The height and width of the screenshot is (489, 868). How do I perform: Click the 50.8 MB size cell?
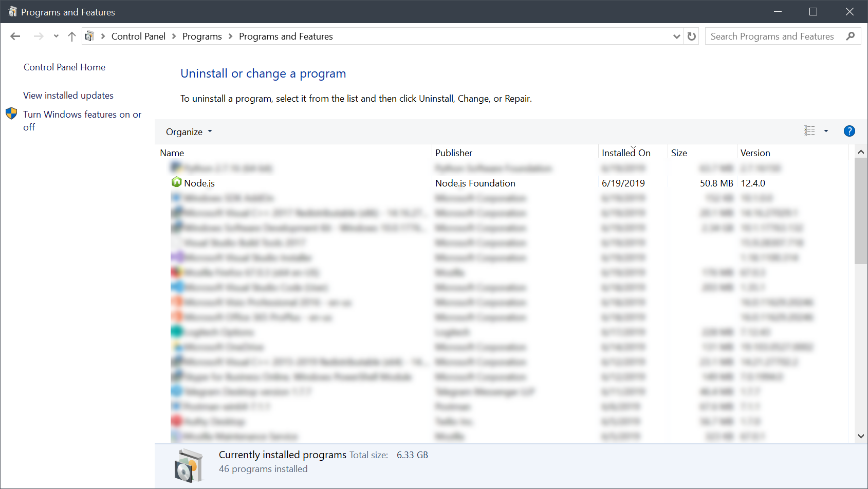[716, 183]
